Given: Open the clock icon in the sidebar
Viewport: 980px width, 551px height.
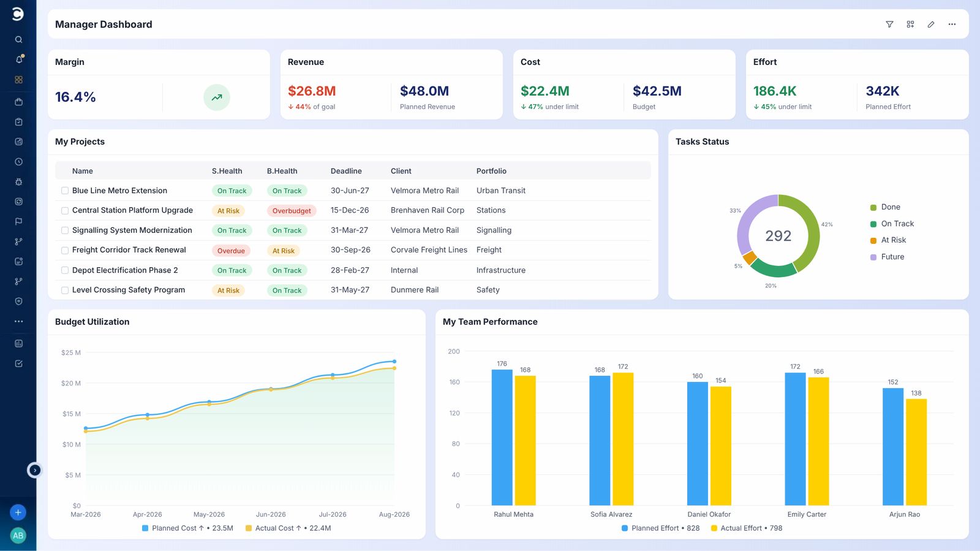Looking at the screenshot, I should (x=18, y=162).
